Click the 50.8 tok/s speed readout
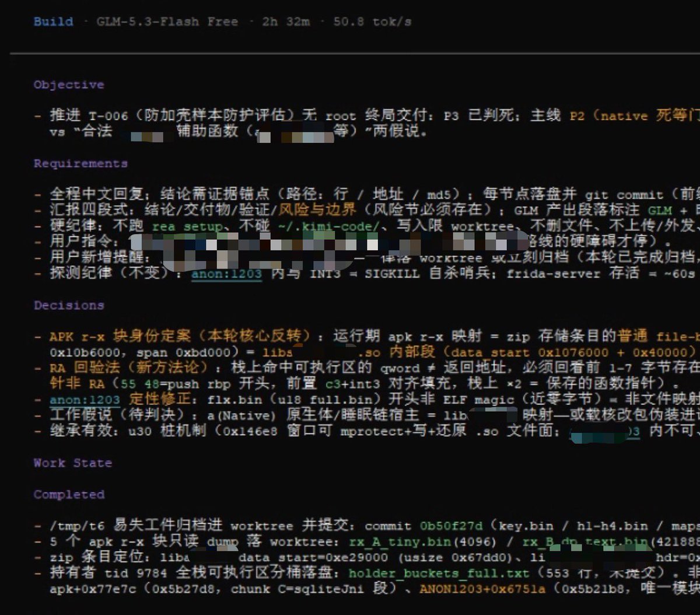 tap(372, 22)
